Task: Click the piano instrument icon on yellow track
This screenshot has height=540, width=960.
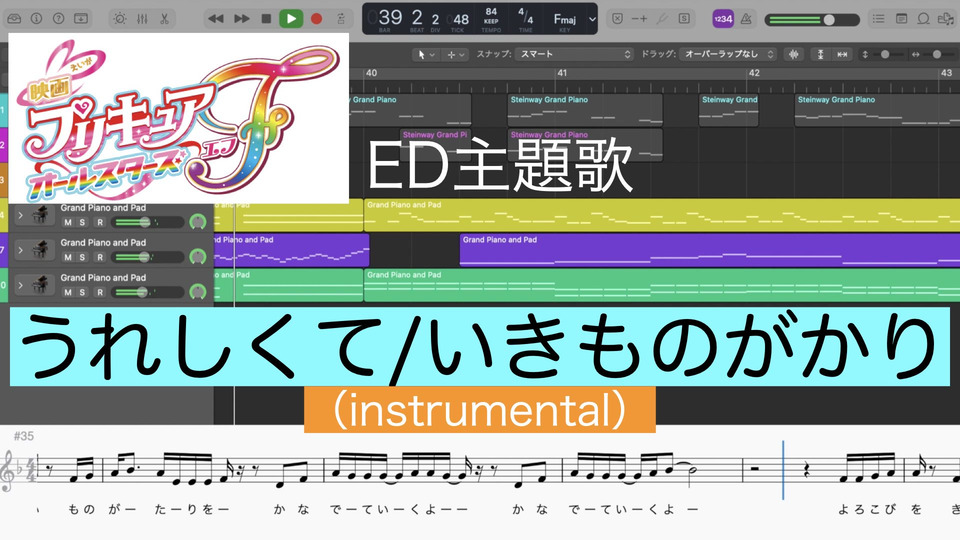Action: coord(40,216)
